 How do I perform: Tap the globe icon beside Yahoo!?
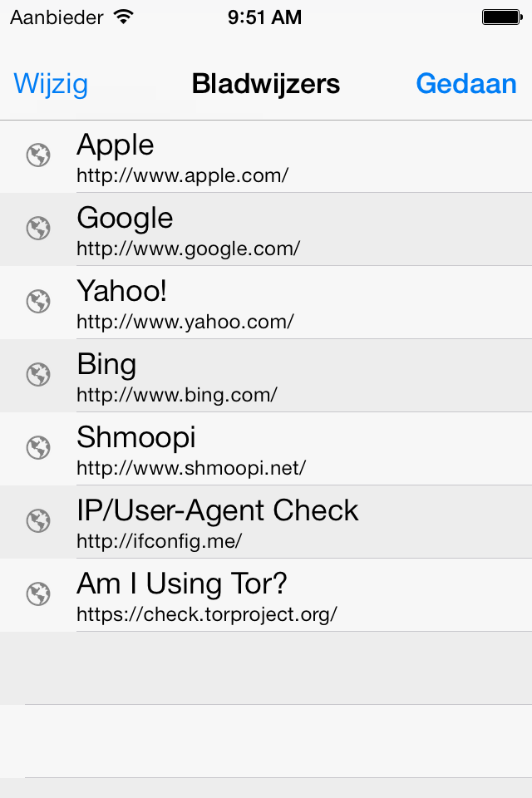coord(38,301)
